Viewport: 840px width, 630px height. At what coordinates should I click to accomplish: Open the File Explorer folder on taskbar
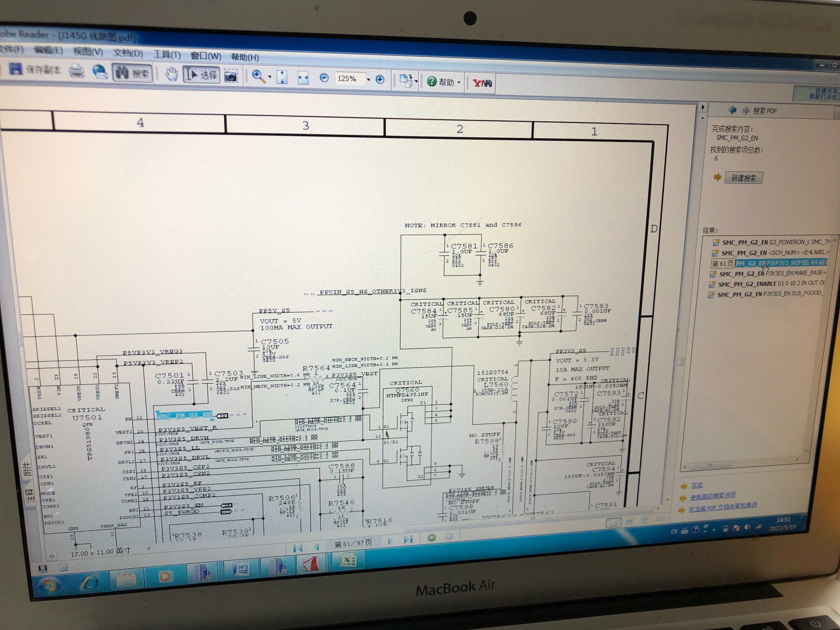coord(126,580)
